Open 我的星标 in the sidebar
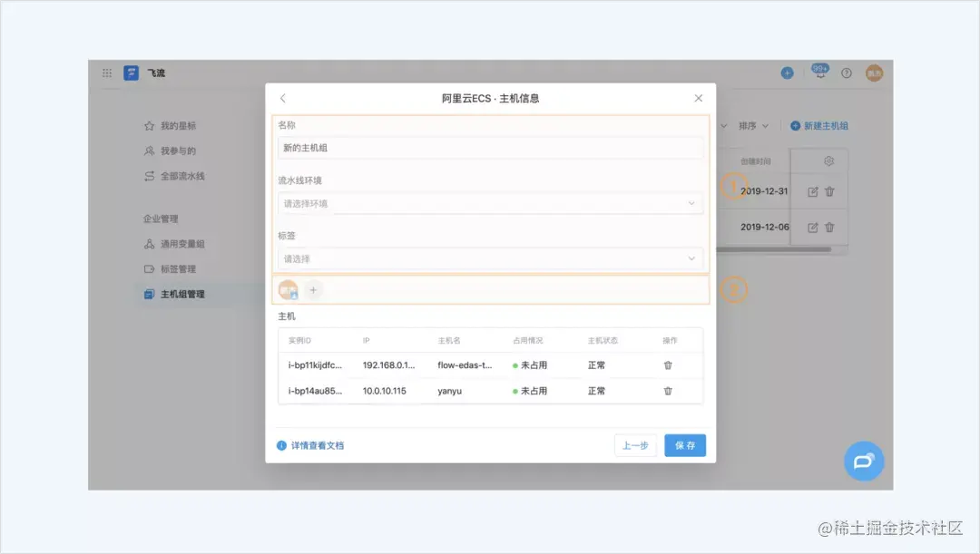Image resolution: width=980 pixels, height=554 pixels. click(170, 125)
